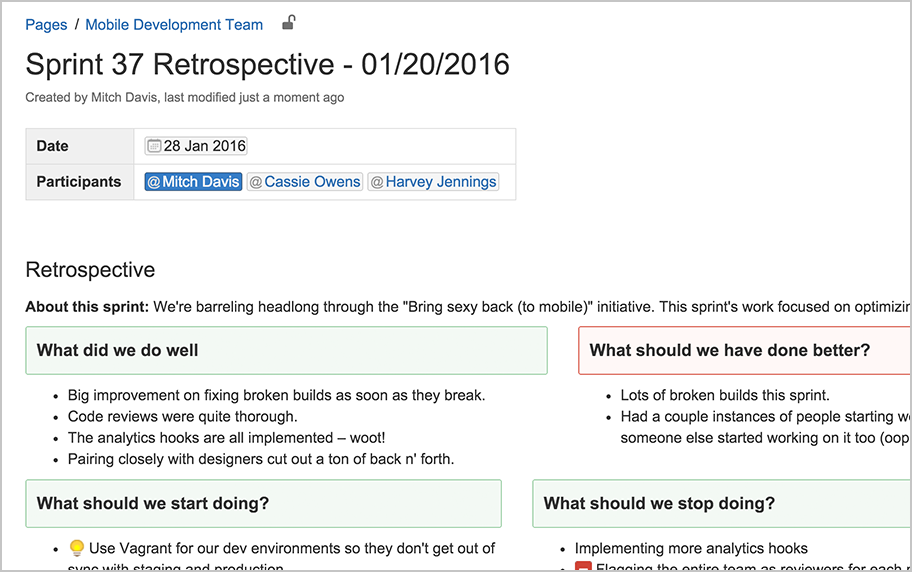Click the 'Created by Mitch Davis' byline
Screen dimensions: 912x572
[x=185, y=98]
